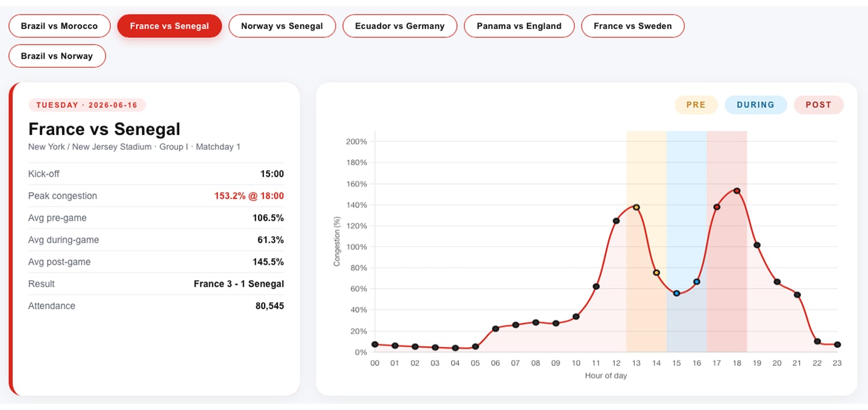Click avg during-game value 61.3%

[271, 240]
